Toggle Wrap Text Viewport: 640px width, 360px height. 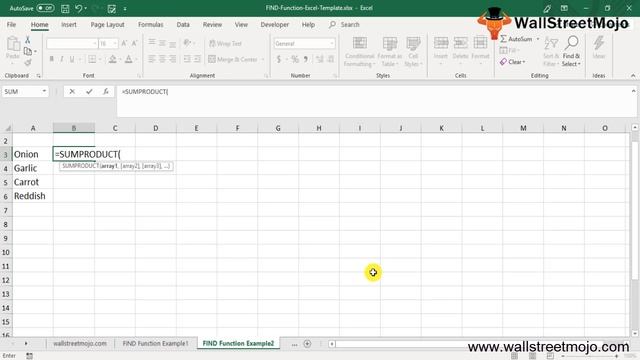tap(225, 43)
